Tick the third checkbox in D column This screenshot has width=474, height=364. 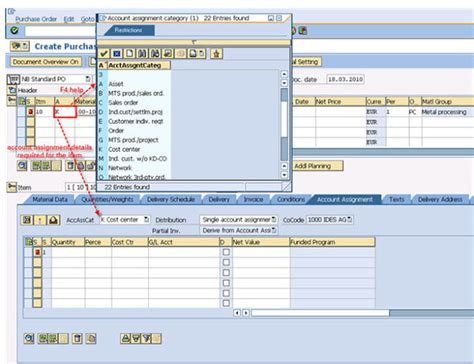tap(226, 273)
